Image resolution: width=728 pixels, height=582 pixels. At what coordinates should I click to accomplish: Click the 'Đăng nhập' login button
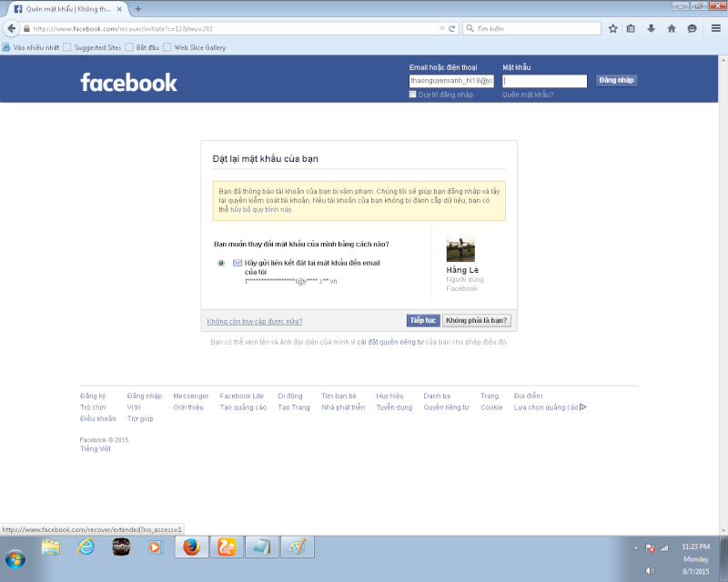pos(617,80)
